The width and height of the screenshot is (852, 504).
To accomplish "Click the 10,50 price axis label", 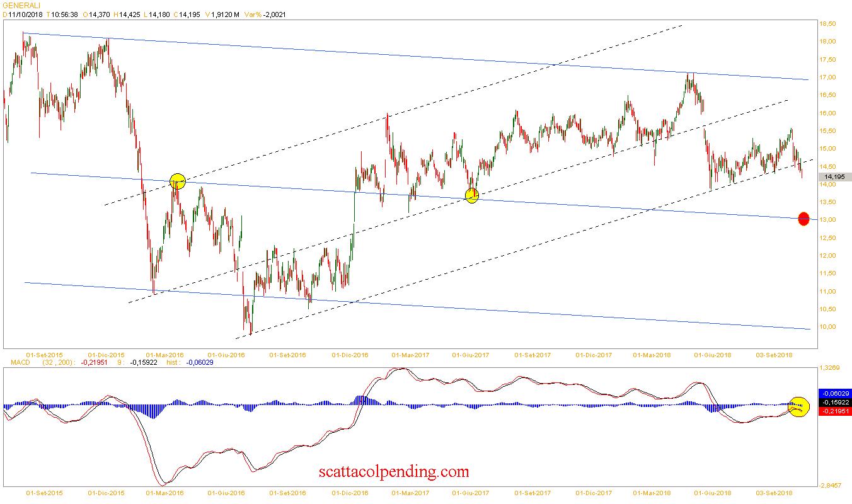I will 827,309.
